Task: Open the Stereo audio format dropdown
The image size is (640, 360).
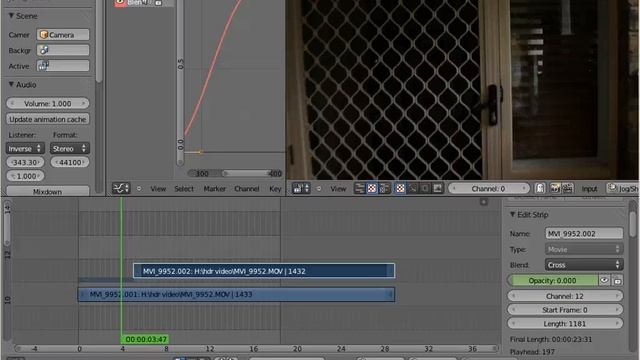Action: [70, 149]
